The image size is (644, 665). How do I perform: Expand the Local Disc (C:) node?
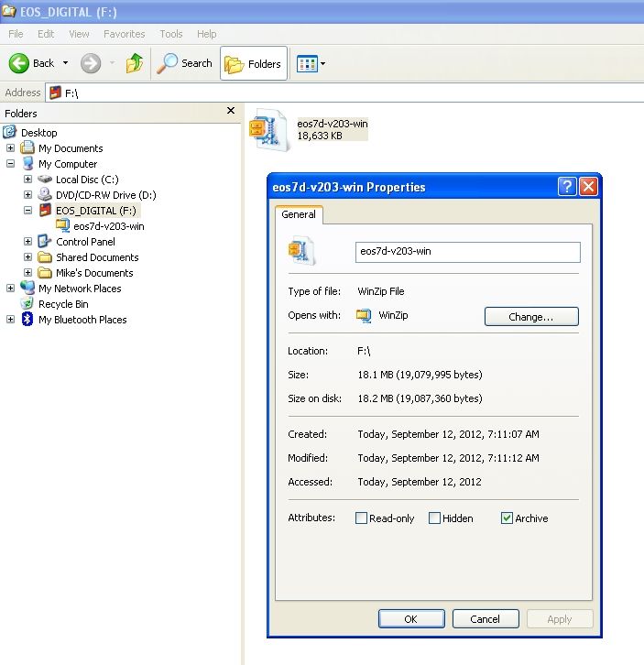(27, 180)
